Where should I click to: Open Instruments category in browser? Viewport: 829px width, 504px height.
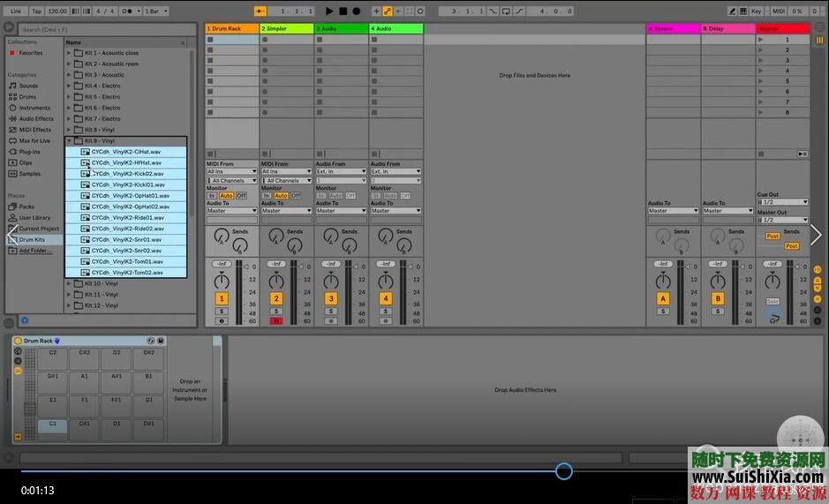tap(34, 108)
